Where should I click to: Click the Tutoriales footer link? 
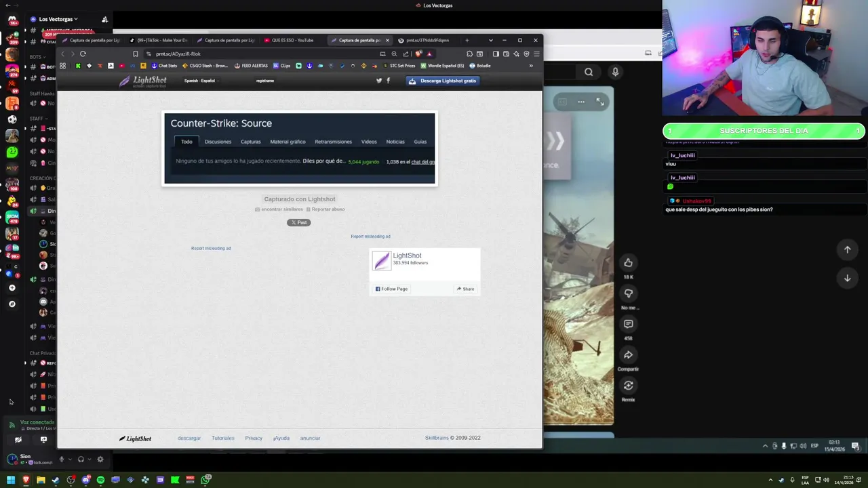click(x=222, y=438)
